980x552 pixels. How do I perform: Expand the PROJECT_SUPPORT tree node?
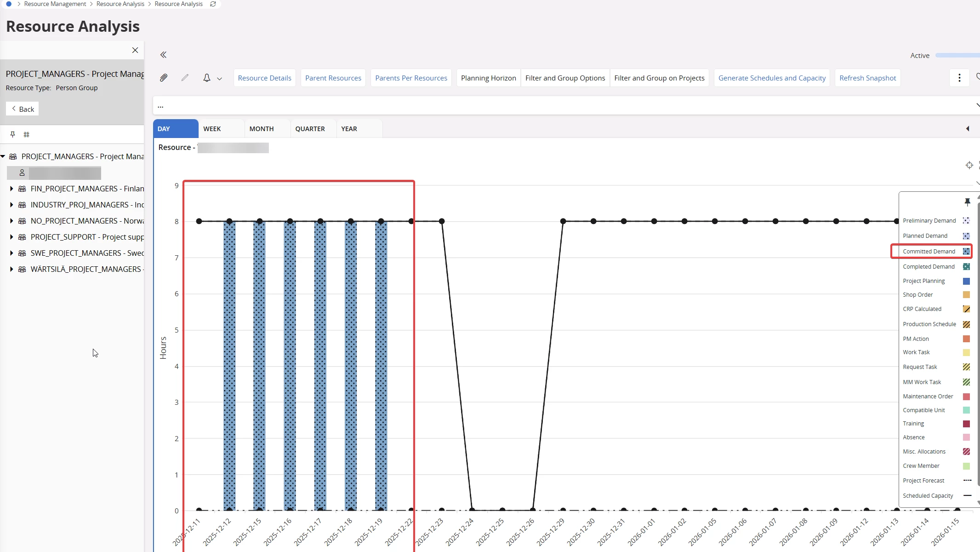click(x=11, y=237)
